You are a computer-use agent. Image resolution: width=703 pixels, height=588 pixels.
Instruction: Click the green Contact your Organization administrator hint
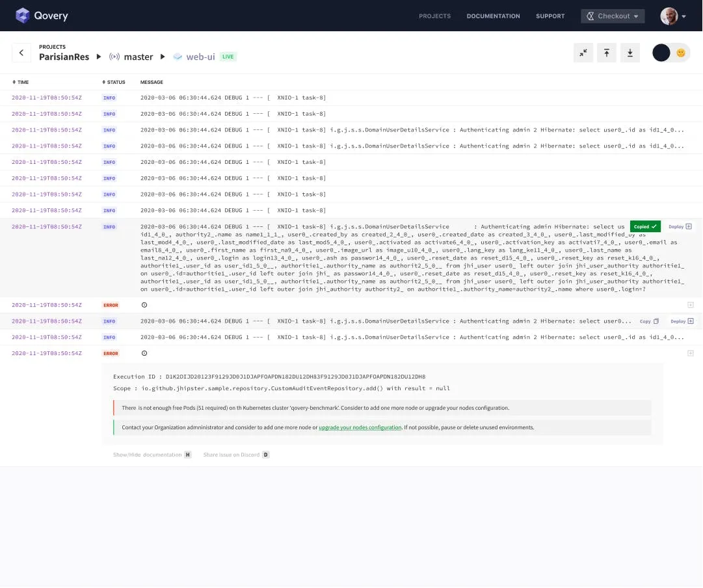382,428
